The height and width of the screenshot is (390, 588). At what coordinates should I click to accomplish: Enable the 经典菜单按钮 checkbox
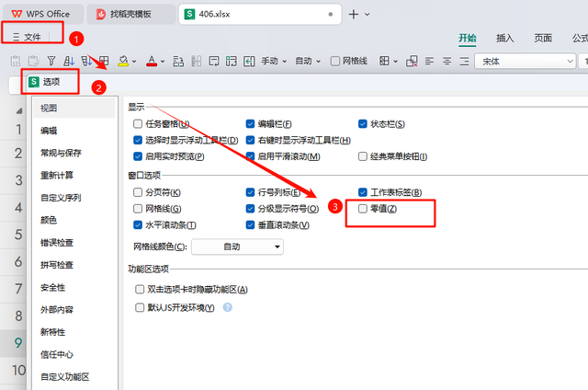click(363, 156)
